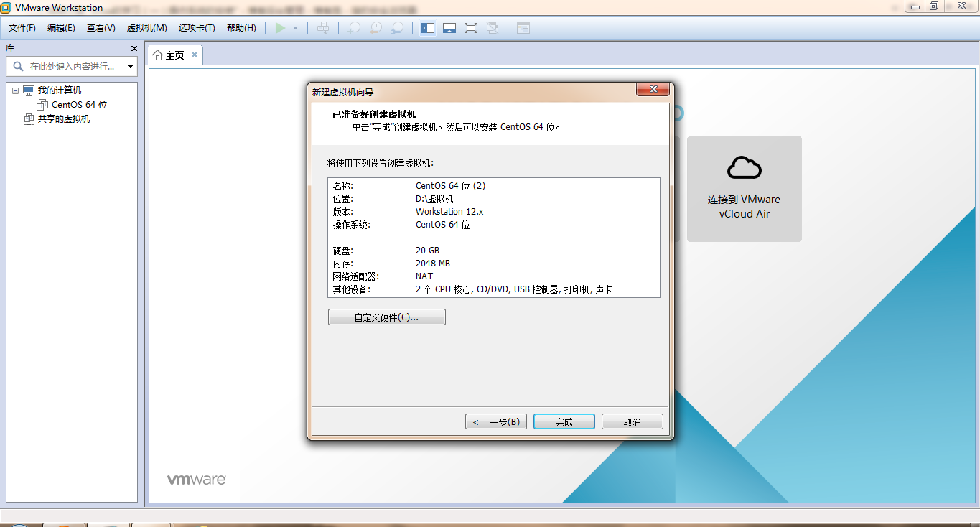980x527 pixels.
Task: Toggle the library sidebar view icon
Action: click(428, 28)
